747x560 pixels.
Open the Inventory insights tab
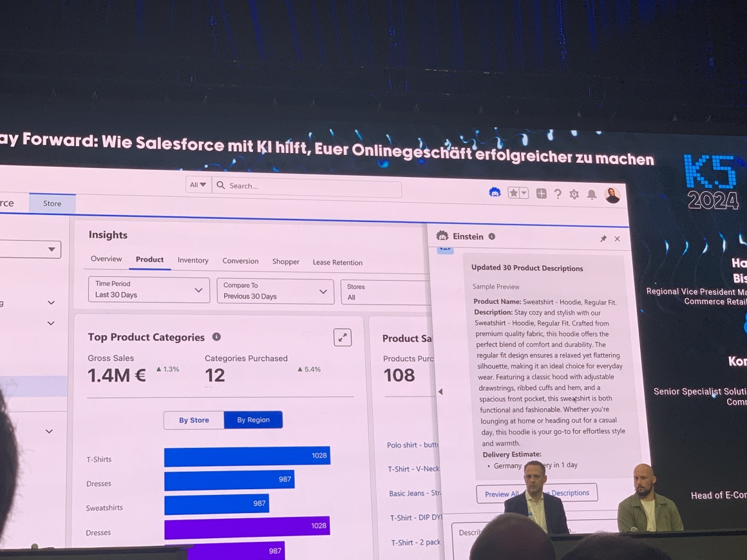click(x=193, y=260)
